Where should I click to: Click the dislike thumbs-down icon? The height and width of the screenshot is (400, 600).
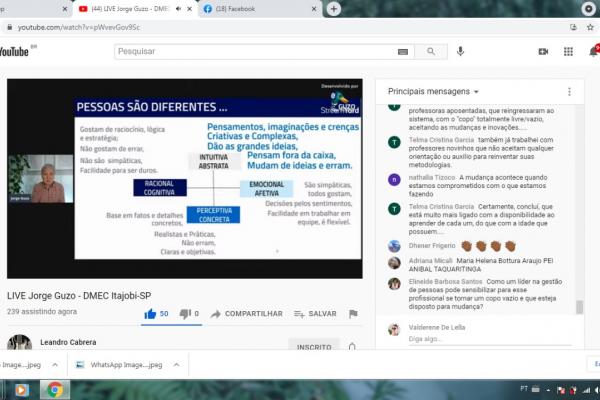pyautogui.click(x=184, y=313)
